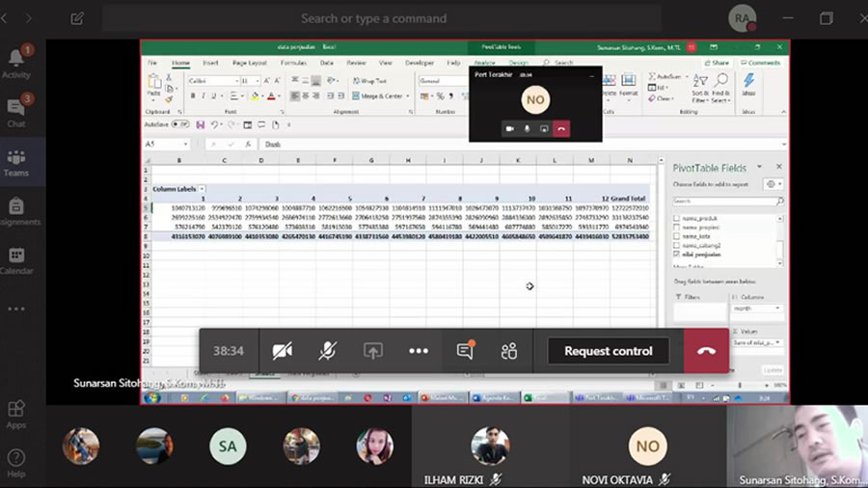Viewport: 868px width, 488px height.
Task: Expand more apps ellipsis in sidebar
Action: coord(16,309)
